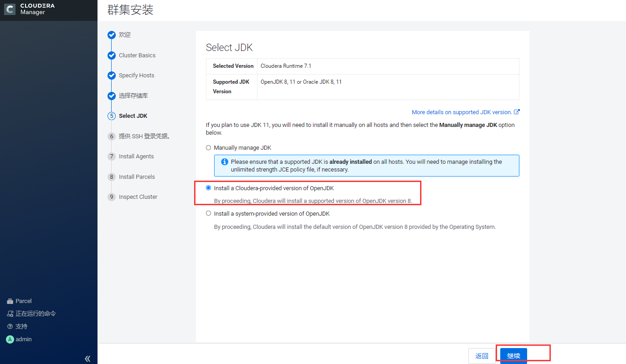
Task: Go to the 选择存储库 step
Action: [133, 96]
